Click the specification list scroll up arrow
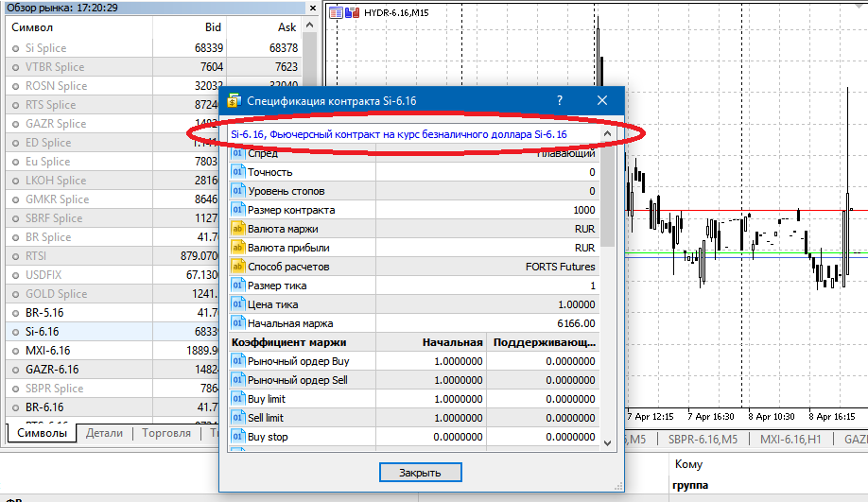Viewport: 868px width, 502px height. click(607, 134)
